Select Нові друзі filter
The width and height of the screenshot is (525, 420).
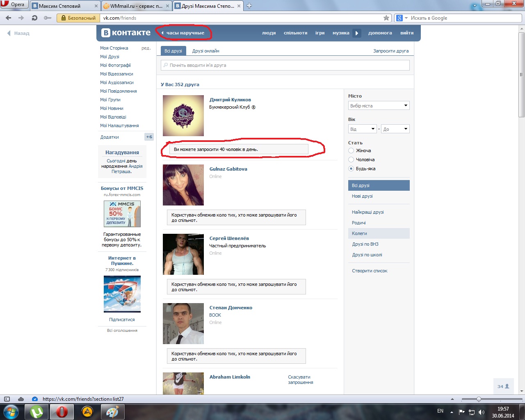click(362, 196)
